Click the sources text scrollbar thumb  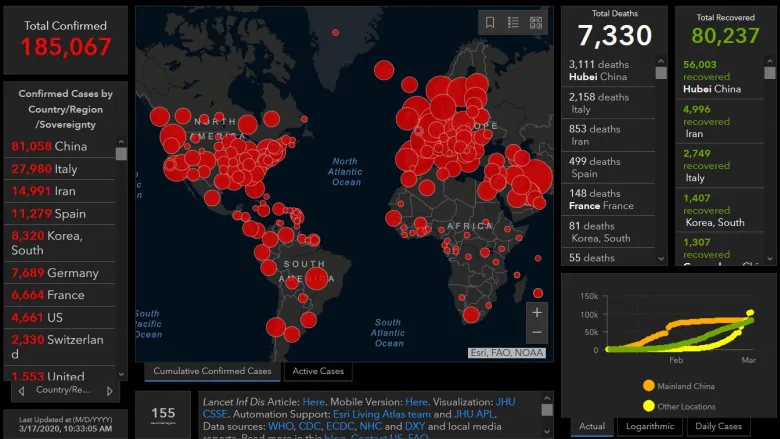(547, 410)
